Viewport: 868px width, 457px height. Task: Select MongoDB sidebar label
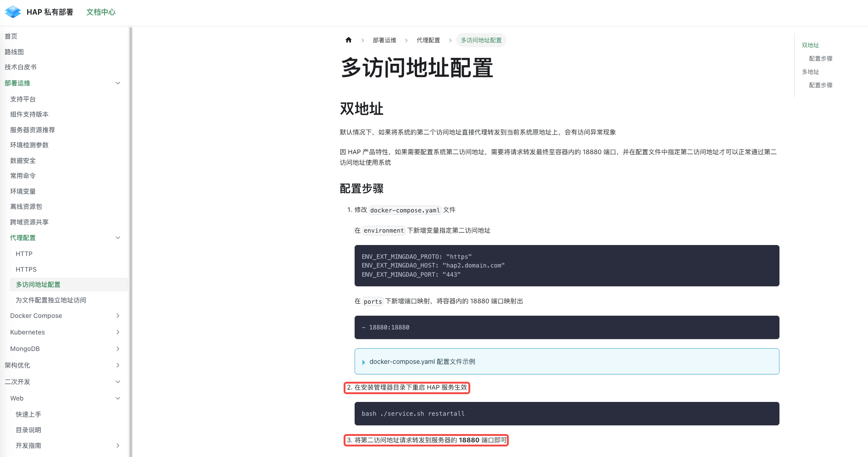[x=25, y=349]
